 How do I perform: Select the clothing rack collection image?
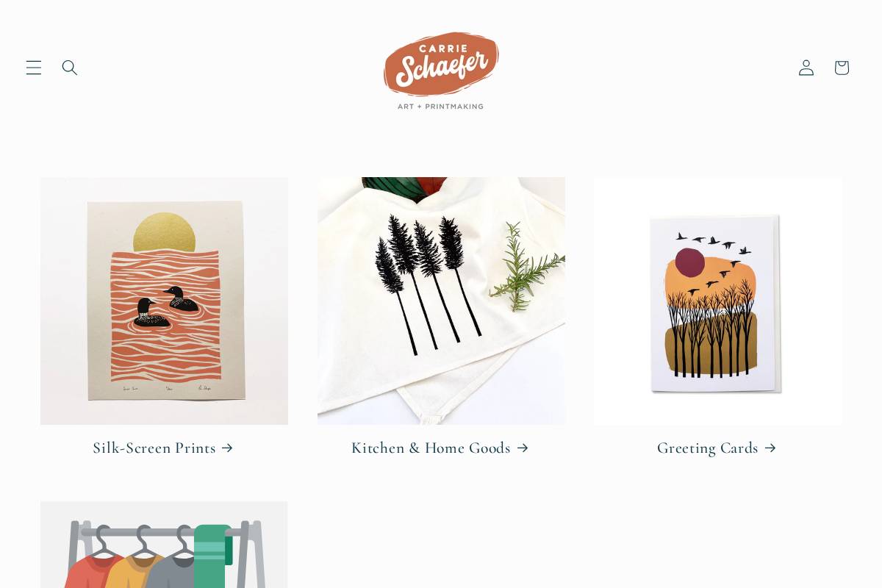click(x=164, y=545)
